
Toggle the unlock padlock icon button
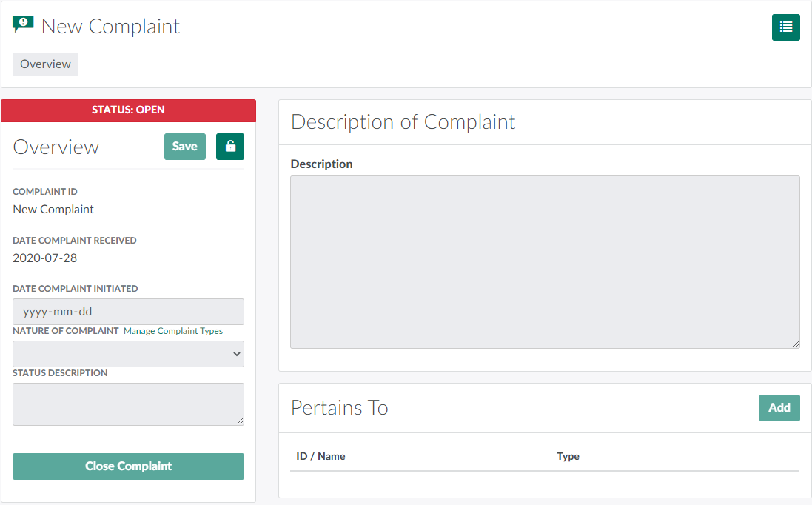pyautogui.click(x=229, y=147)
